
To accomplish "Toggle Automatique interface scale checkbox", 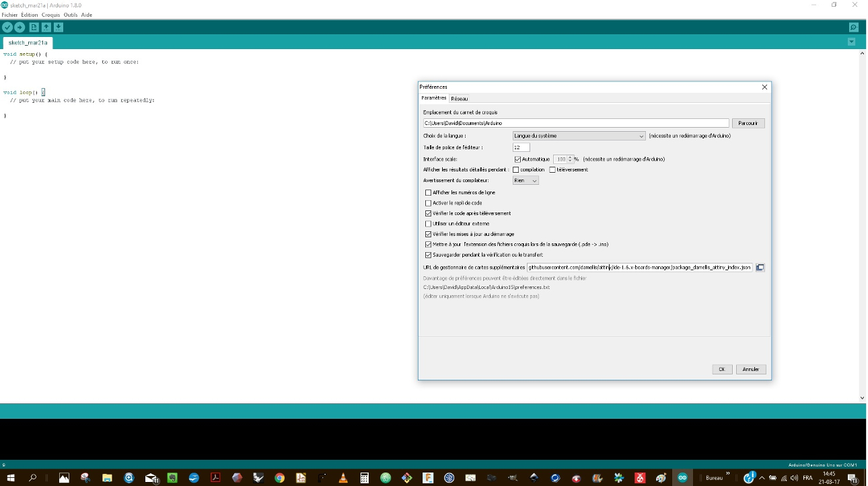I will (x=517, y=159).
